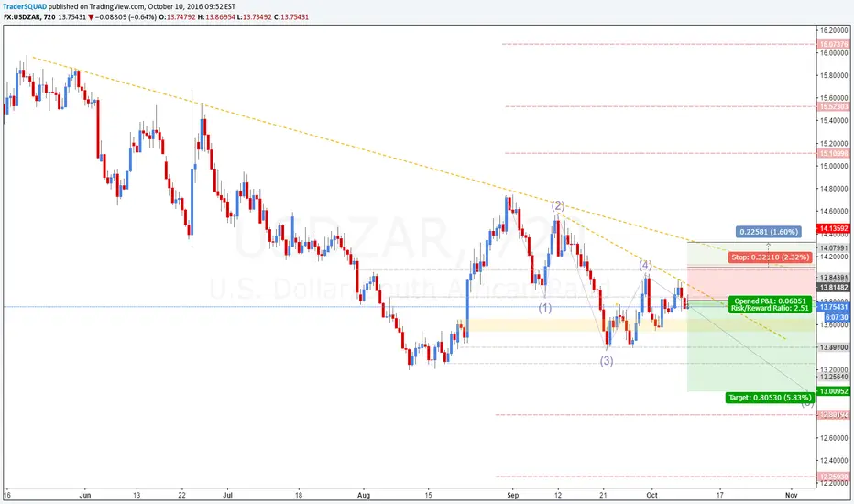Click the Aug date on time axis
Viewport: 854px width, 504px height.
coord(363,495)
